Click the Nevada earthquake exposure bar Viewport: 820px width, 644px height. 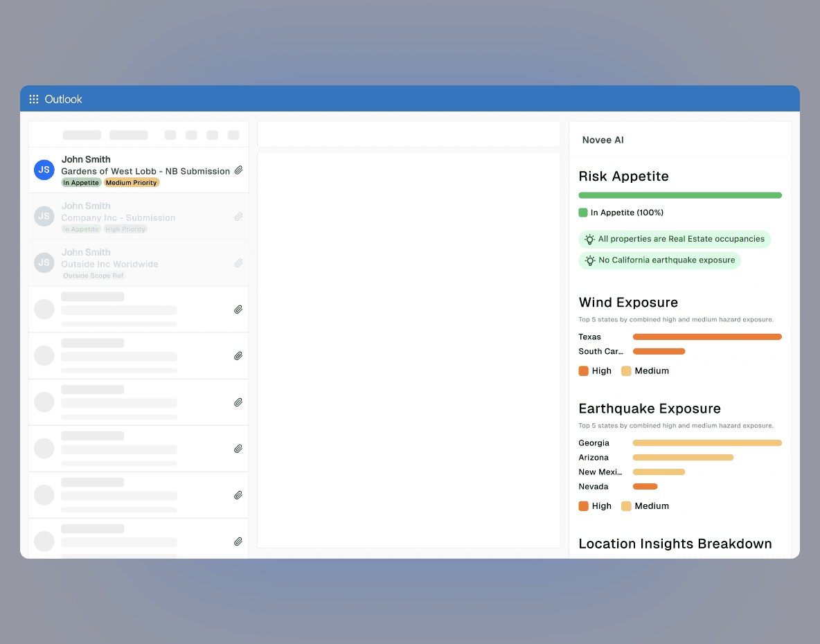pos(645,487)
